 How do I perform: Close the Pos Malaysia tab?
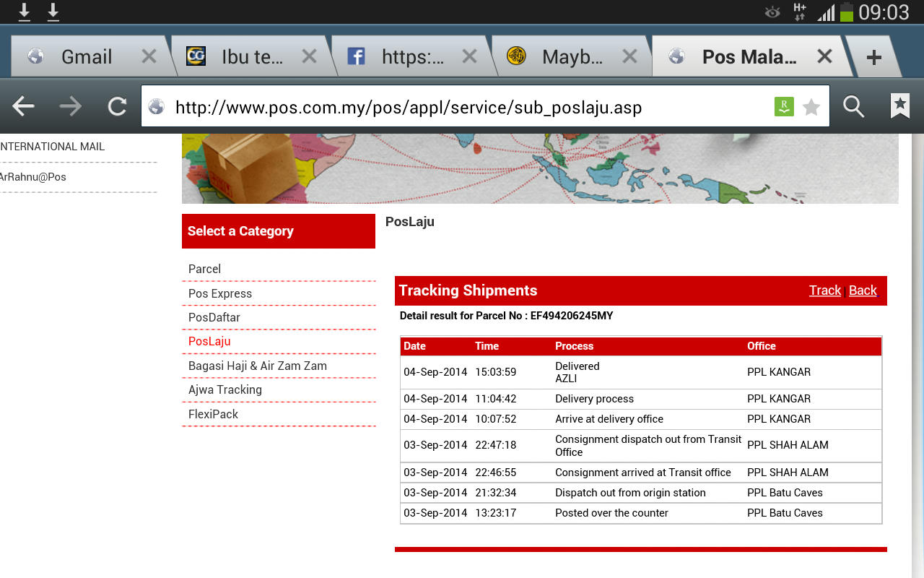(x=824, y=56)
